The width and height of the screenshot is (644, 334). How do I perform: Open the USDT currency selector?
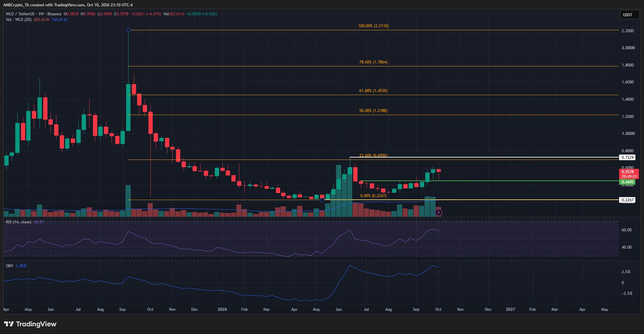click(629, 15)
